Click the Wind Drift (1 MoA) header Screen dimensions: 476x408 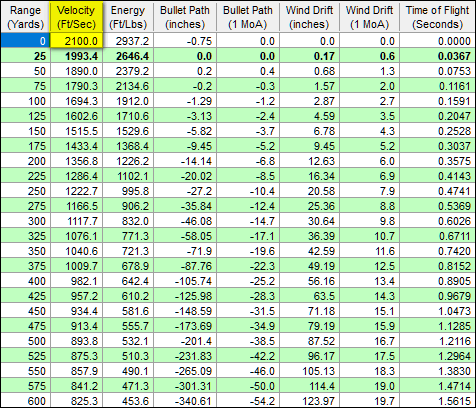369,17
